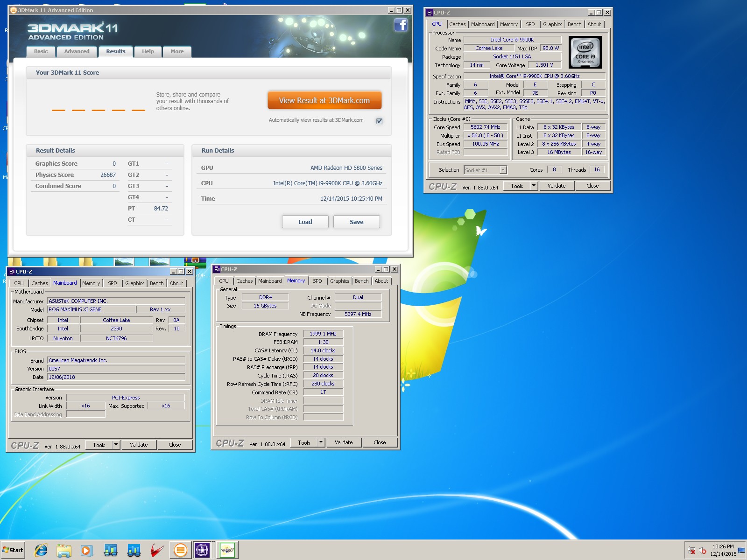Click Close button in CPU-Z Memory window
The image size is (747, 560).
click(x=380, y=442)
